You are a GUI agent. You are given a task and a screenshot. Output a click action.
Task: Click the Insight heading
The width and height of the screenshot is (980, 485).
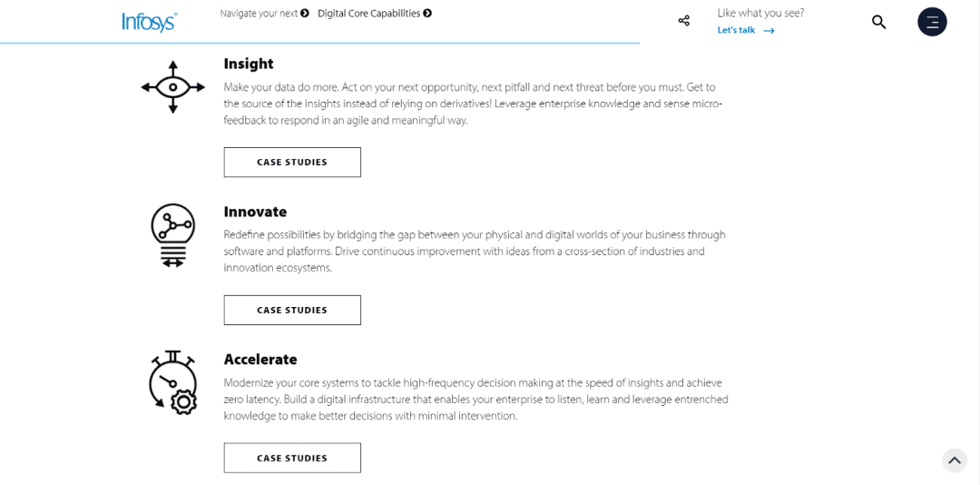[248, 64]
